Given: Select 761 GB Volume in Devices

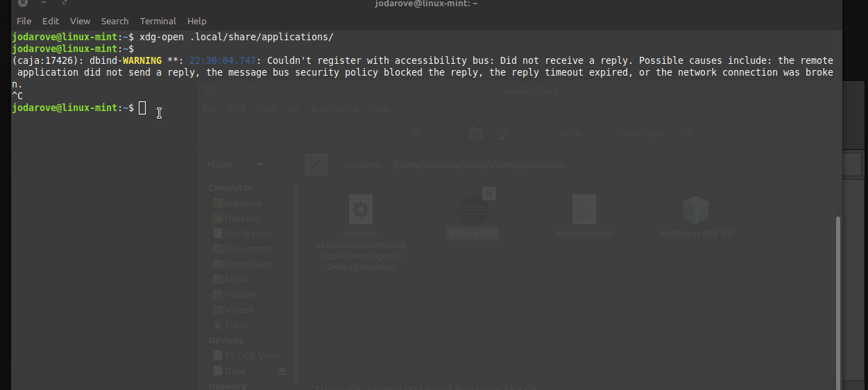Looking at the screenshot, I should click(x=251, y=355).
